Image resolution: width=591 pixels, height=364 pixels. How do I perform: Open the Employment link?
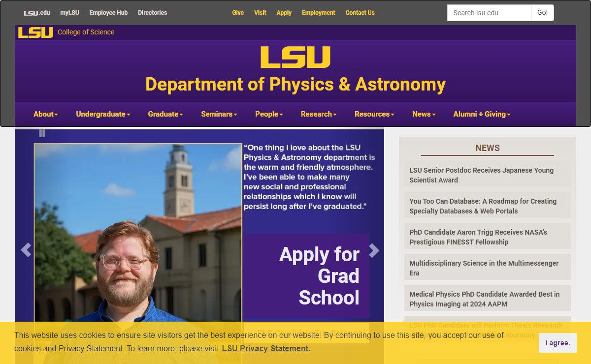coord(318,13)
